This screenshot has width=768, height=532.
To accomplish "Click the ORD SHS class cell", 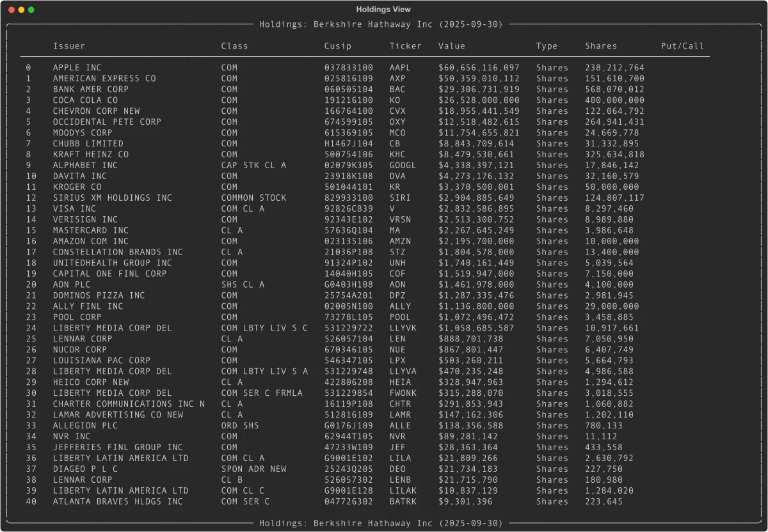I will tap(240, 426).
